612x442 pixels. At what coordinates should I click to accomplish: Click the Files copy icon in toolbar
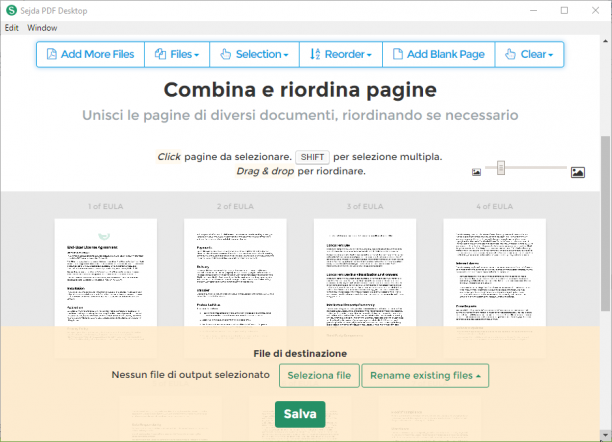pos(160,54)
